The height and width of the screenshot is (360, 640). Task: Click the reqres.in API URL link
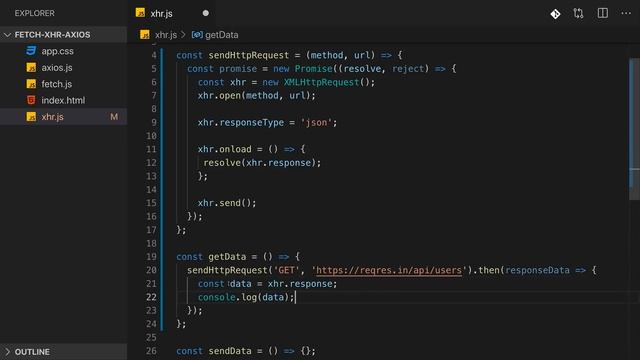click(388, 270)
